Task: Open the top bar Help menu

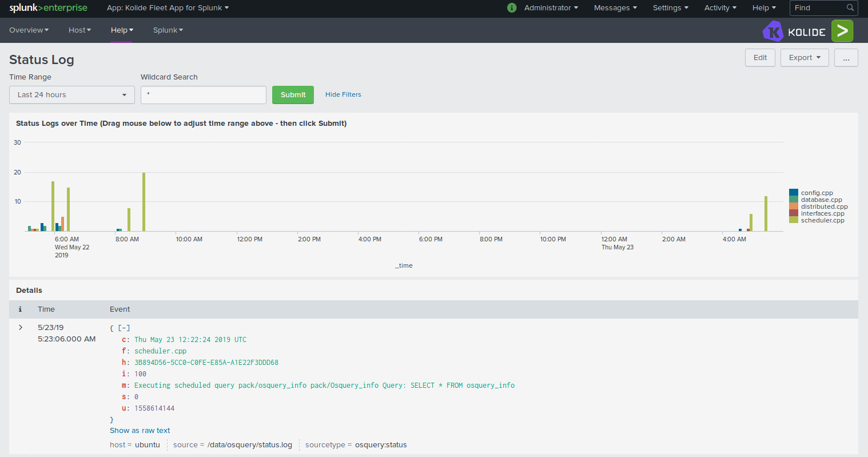Action: coord(764,8)
